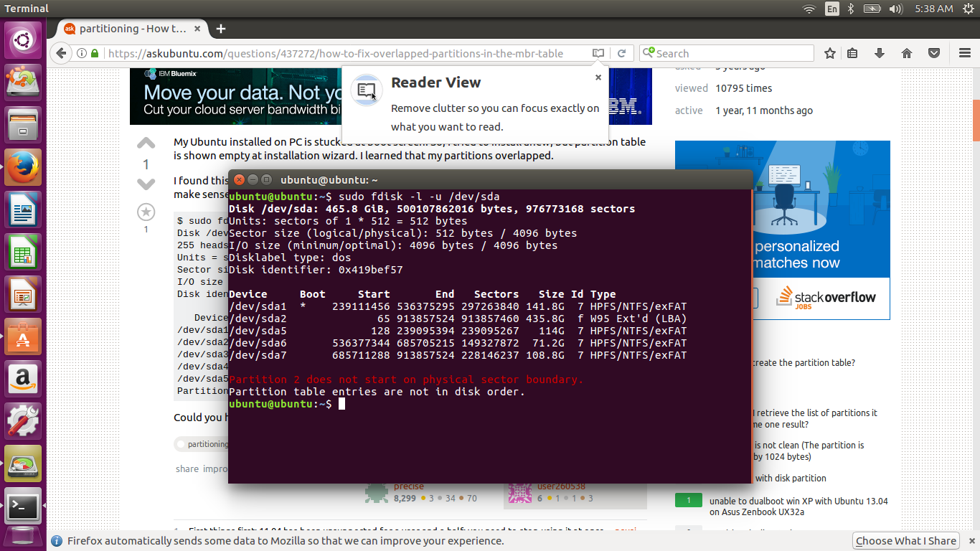Open the Ubuntu Dash search launcher
The image size is (980, 551).
click(x=23, y=40)
